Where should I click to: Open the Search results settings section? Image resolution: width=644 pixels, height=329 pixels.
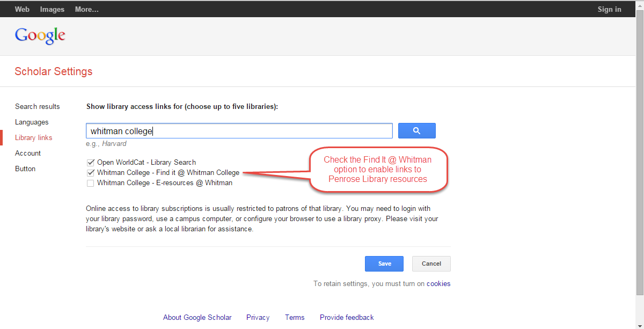coord(37,106)
